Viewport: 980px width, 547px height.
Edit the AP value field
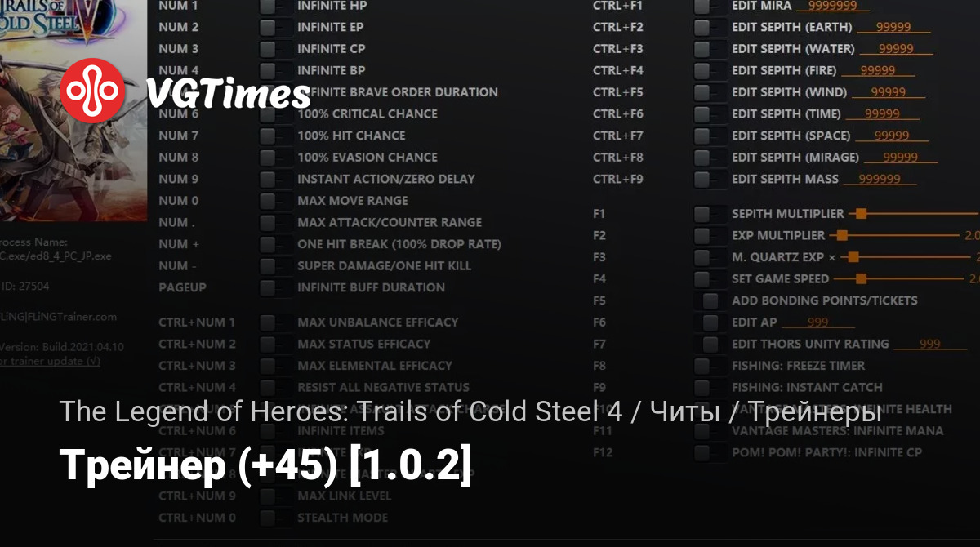[817, 322]
